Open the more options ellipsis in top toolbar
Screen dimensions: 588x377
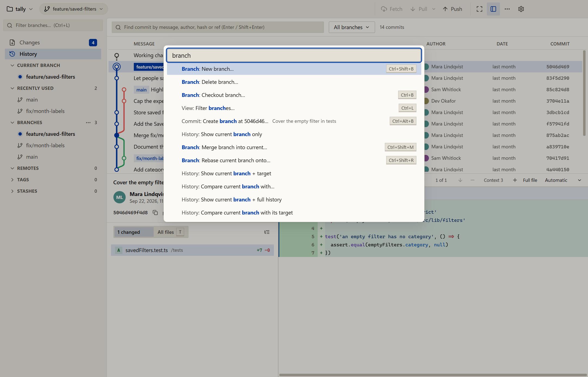[x=507, y=9]
